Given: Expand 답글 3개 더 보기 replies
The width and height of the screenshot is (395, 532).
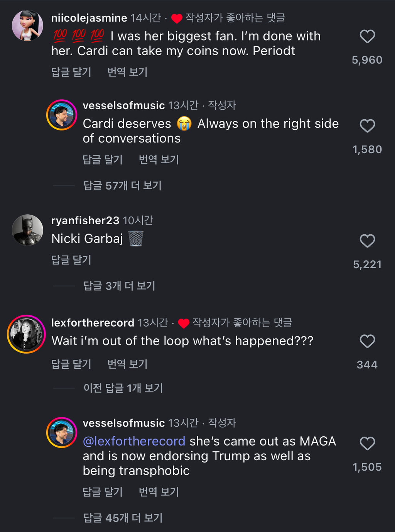Looking at the screenshot, I should tap(119, 286).
